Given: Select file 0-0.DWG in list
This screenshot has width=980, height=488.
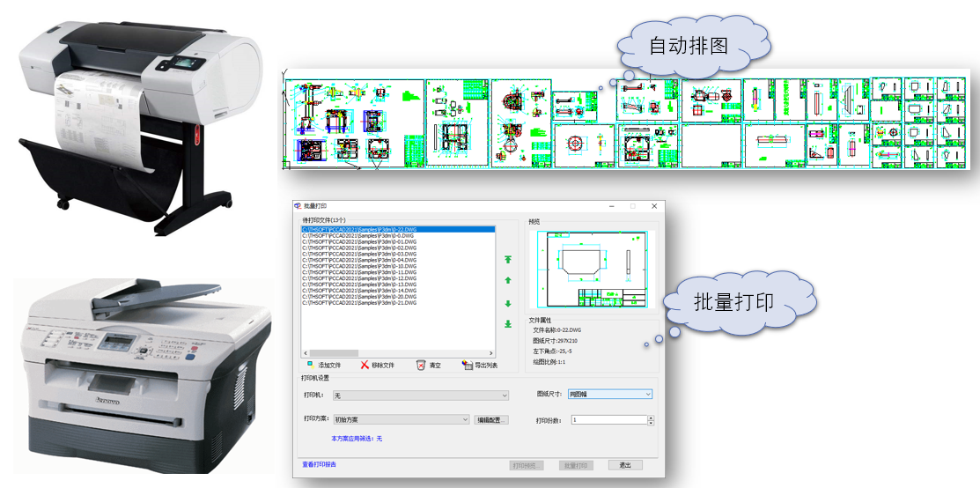Looking at the screenshot, I should pyautogui.click(x=398, y=236).
